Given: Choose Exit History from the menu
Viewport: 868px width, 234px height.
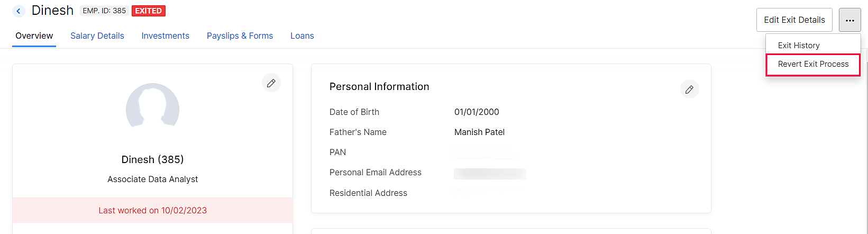Looking at the screenshot, I should (x=799, y=46).
